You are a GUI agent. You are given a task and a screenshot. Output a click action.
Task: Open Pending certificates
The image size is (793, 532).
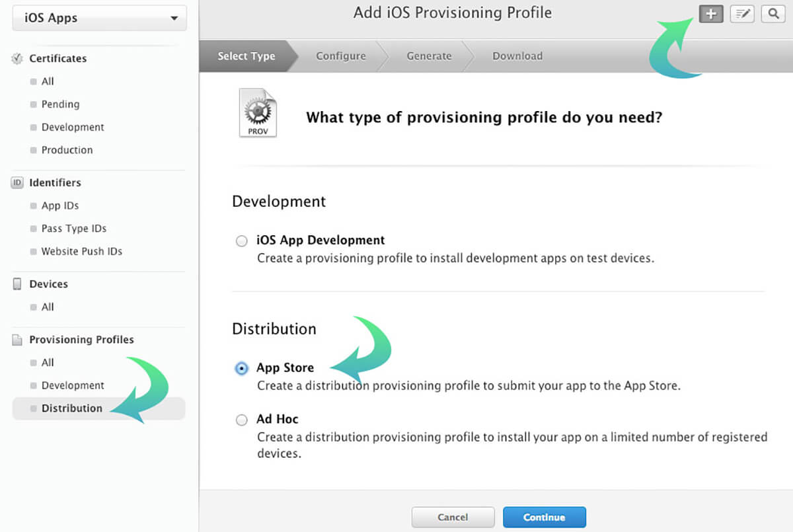coord(60,104)
